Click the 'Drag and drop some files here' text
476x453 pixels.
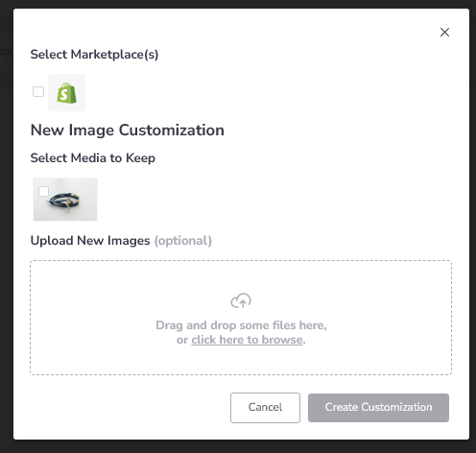241,325
